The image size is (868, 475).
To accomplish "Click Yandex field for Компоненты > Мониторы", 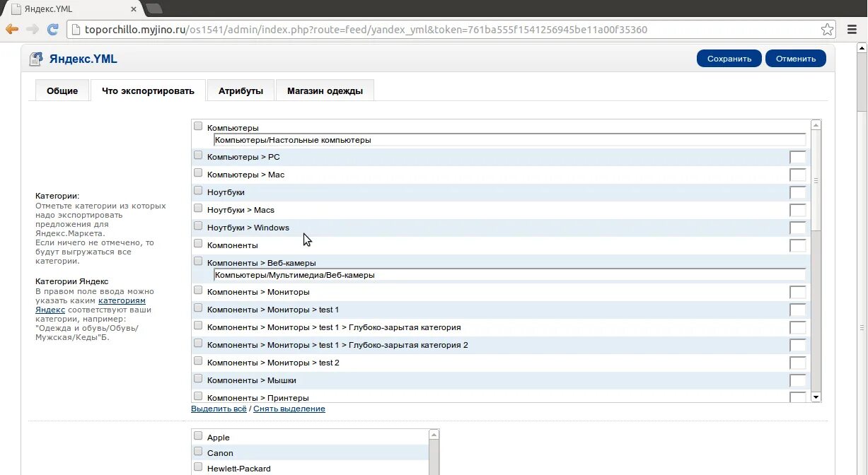I will (798, 292).
